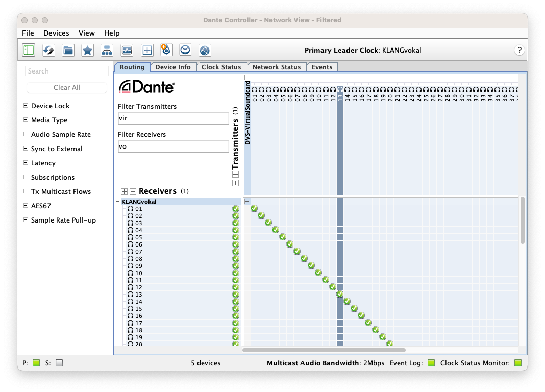Screen dimensions: 545x392
Task: Open the View menu
Action: click(87, 33)
